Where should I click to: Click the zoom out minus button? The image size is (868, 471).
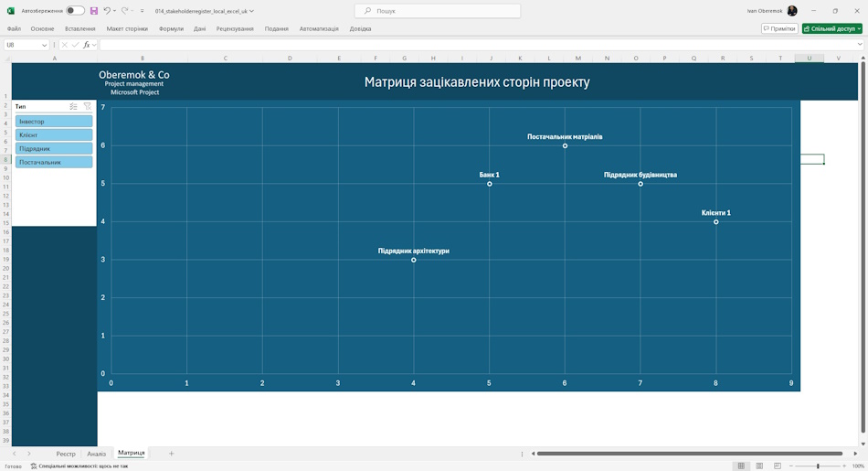point(791,466)
